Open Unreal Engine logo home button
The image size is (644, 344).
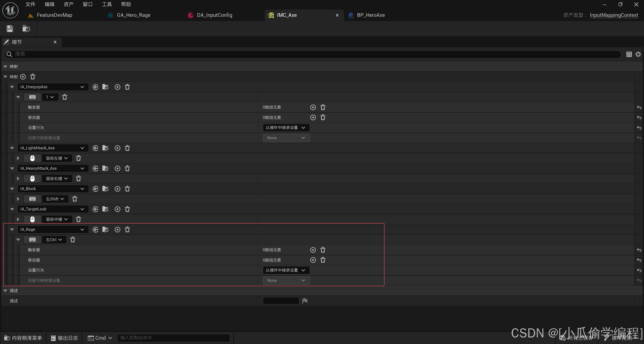pos(10,10)
